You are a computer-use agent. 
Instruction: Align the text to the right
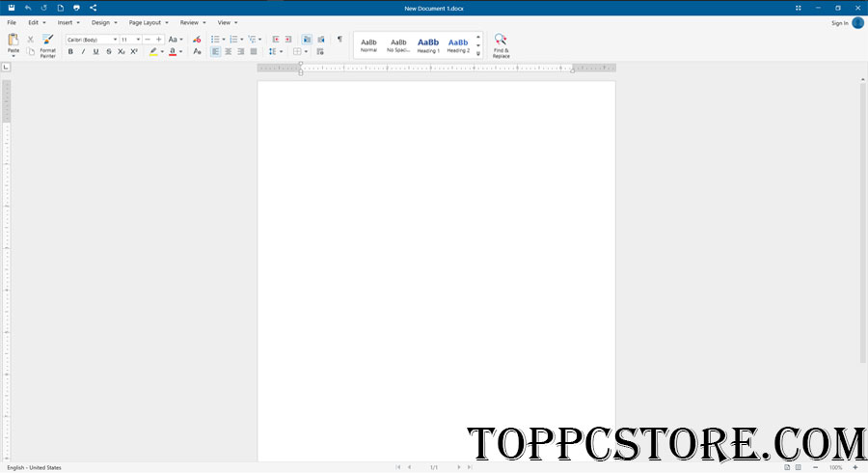[x=241, y=51]
